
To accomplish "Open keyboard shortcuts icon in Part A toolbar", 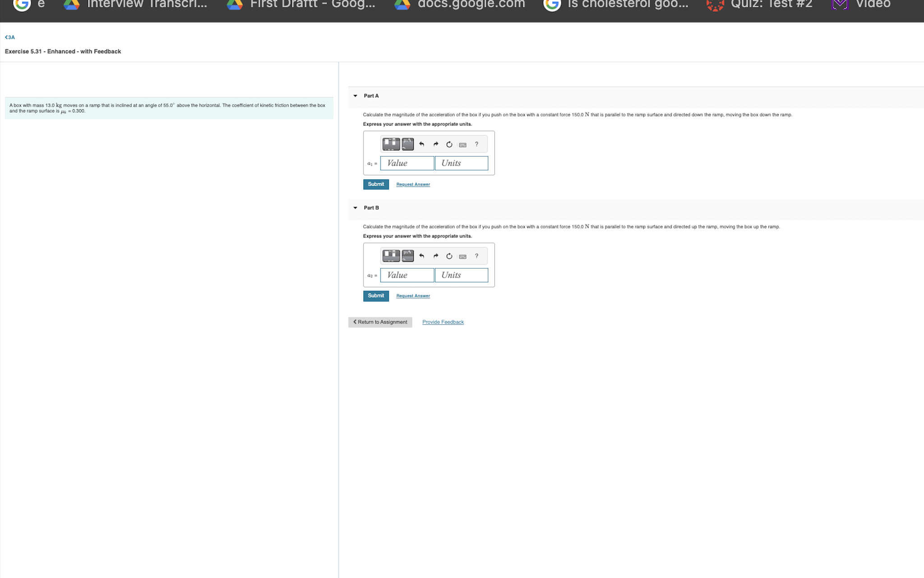I will (463, 144).
